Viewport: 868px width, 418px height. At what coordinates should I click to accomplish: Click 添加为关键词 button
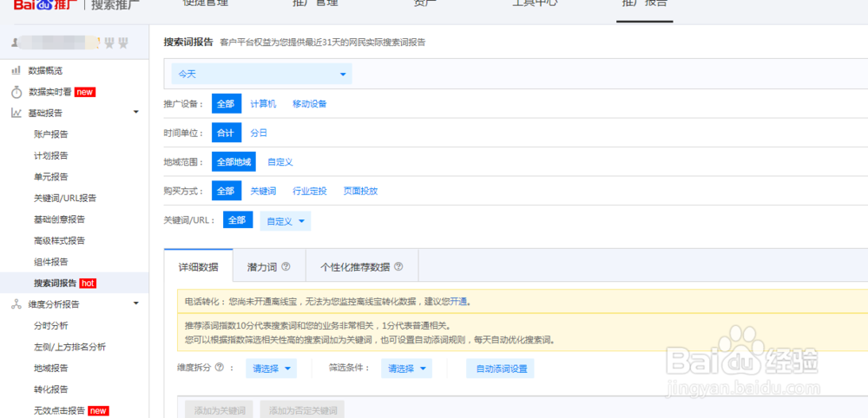coord(220,410)
